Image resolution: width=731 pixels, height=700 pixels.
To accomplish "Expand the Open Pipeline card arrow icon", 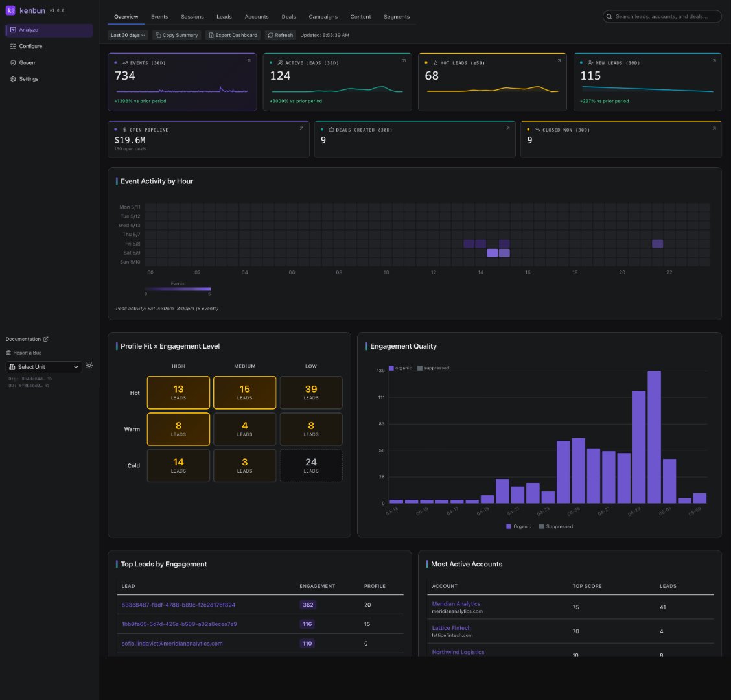I will 301,128.
